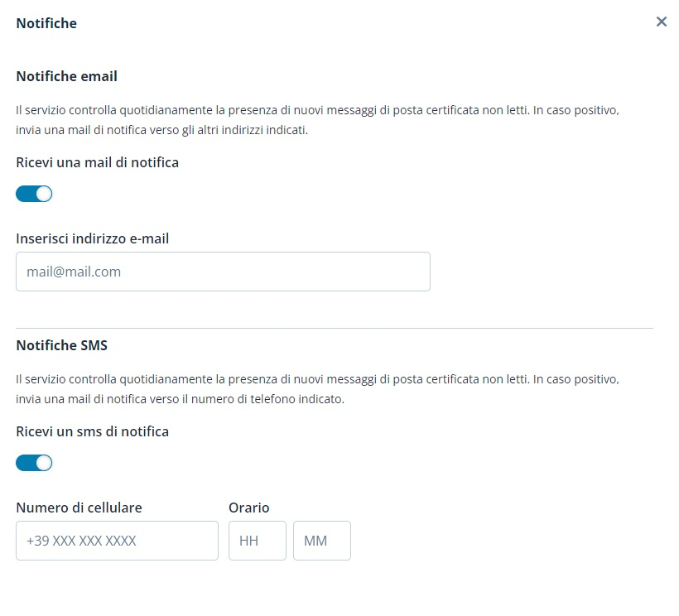Click the email notifications description paragraph

coord(318,120)
